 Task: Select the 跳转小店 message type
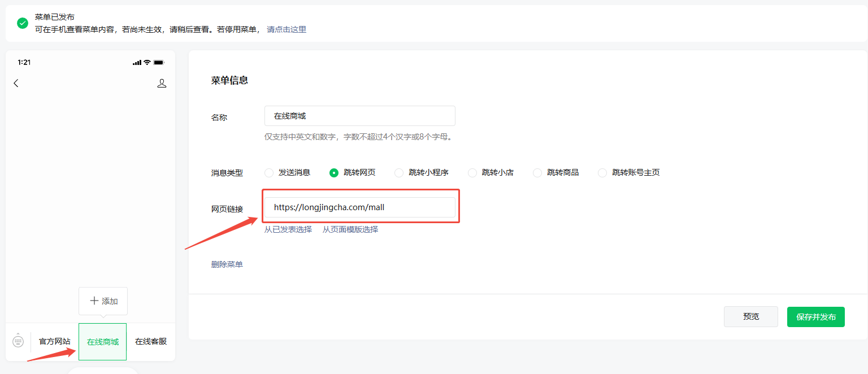click(472, 172)
